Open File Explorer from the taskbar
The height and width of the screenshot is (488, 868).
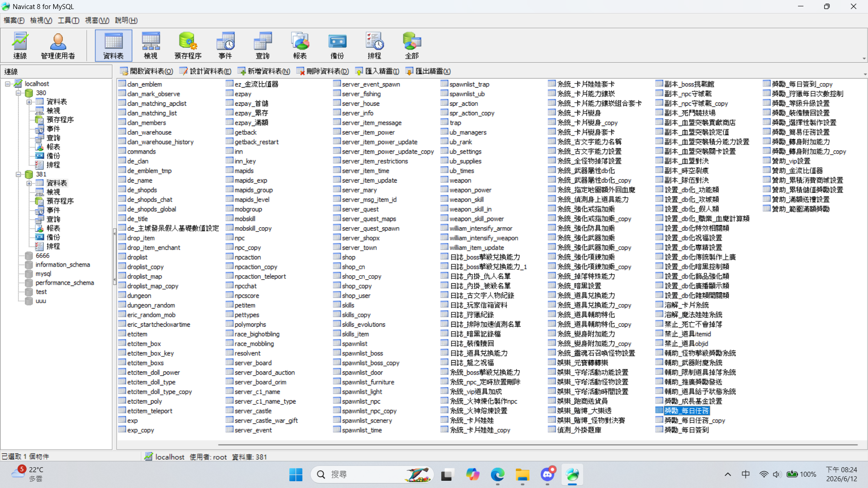point(523,474)
